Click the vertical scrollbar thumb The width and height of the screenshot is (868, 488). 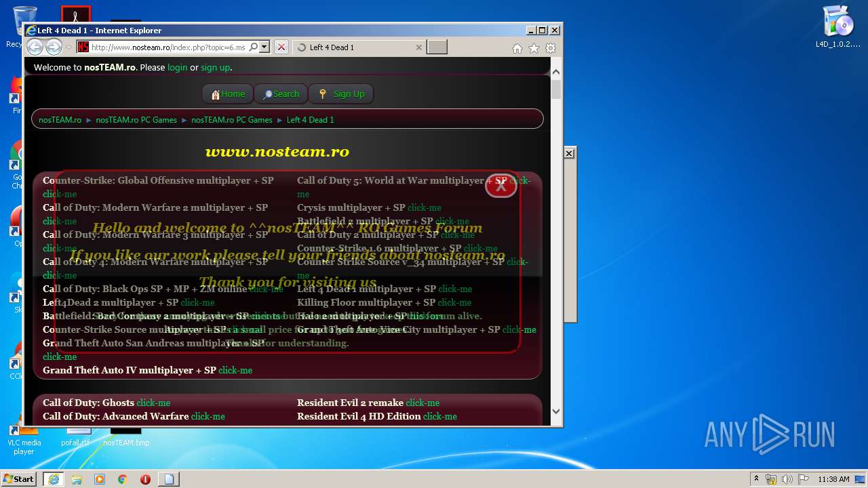[556, 89]
